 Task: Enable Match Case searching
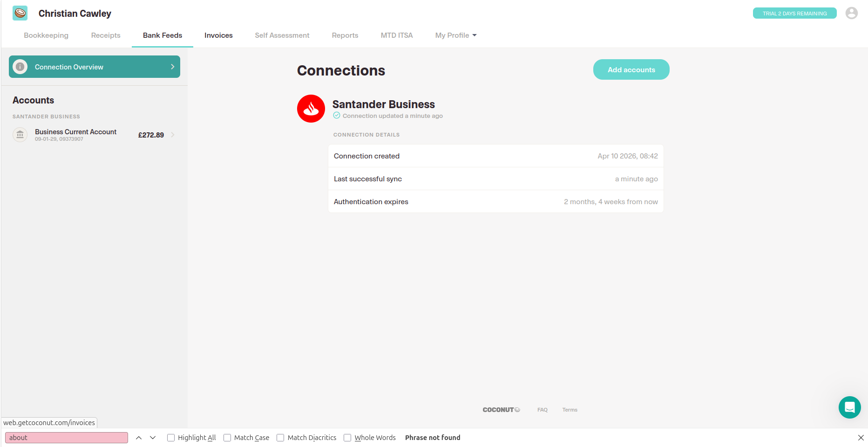coord(227,437)
